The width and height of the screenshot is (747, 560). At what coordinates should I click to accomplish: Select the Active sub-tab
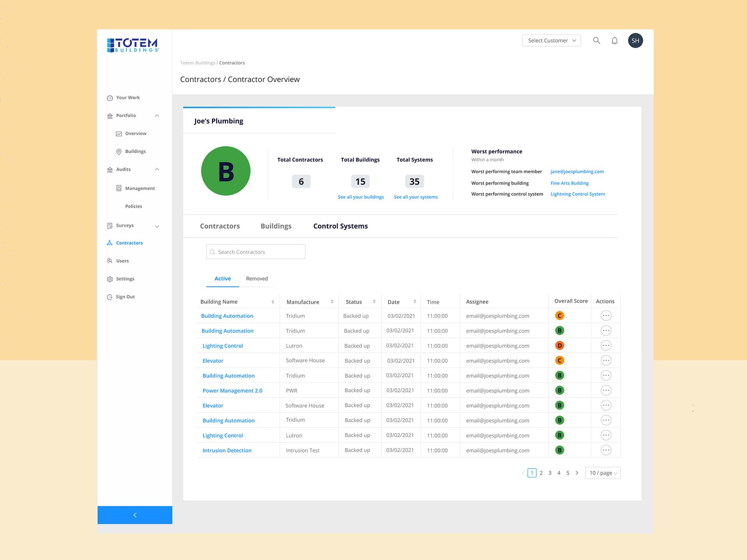click(223, 279)
